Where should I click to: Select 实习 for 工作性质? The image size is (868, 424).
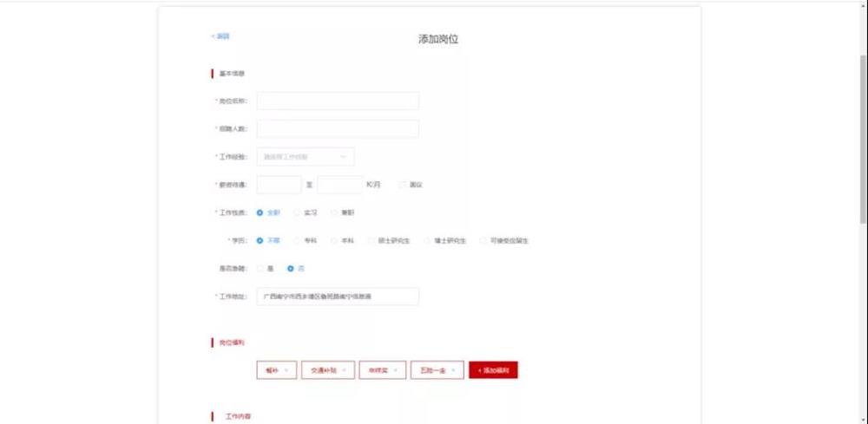(297, 212)
